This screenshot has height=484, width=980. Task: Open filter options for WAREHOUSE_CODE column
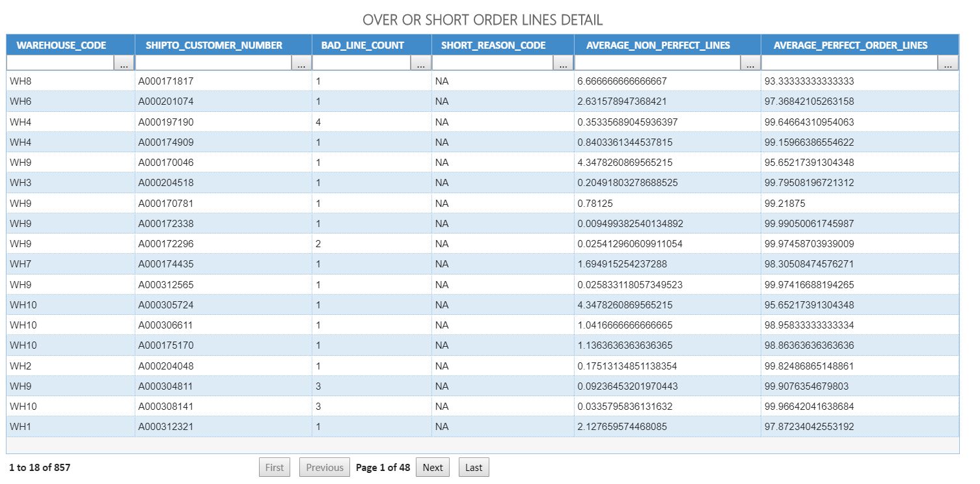[125, 63]
